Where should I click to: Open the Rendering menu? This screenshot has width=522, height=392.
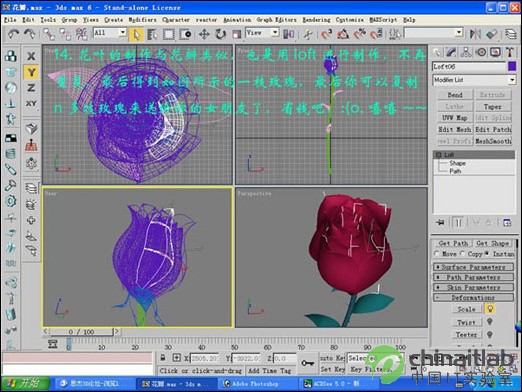click(x=316, y=20)
